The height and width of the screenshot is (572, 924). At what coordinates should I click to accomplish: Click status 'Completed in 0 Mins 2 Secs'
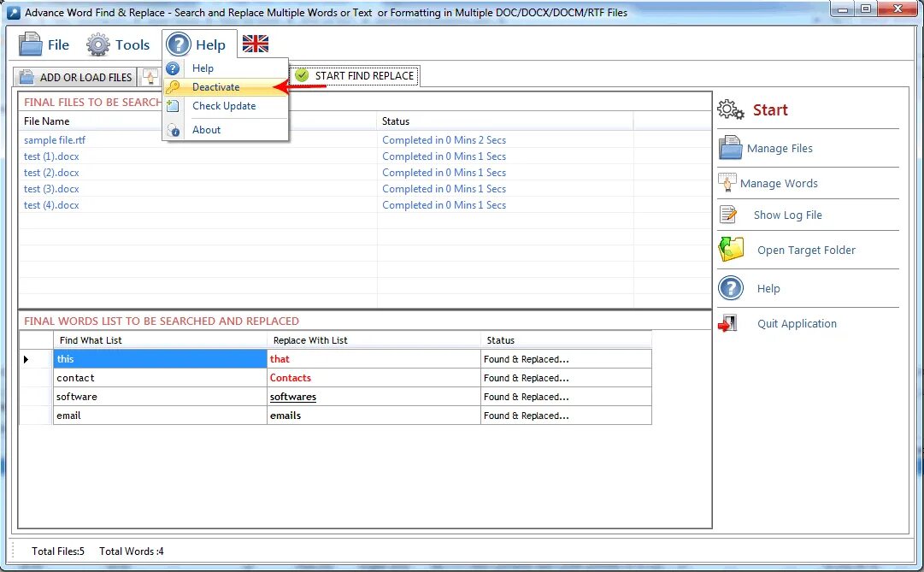pos(444,140)
